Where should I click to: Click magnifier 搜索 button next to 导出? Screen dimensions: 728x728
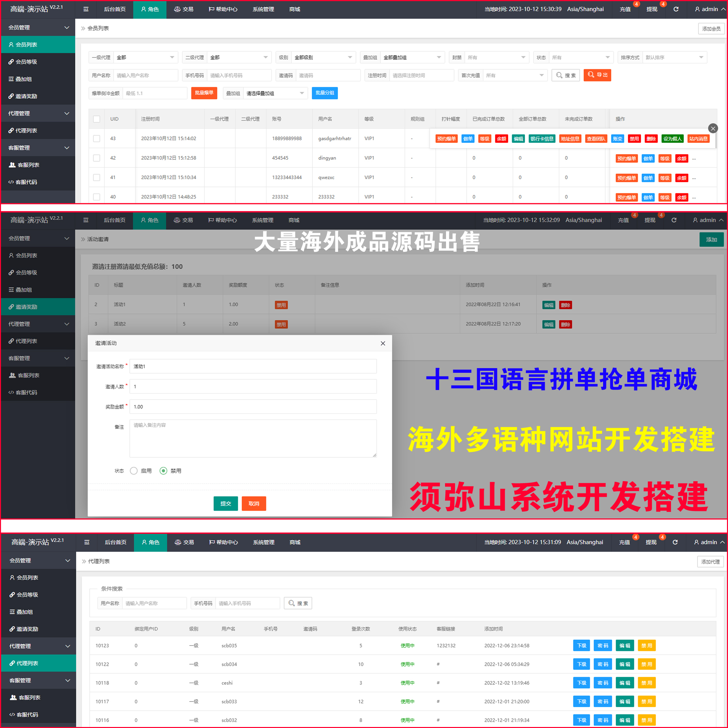(x=566, y=75)
